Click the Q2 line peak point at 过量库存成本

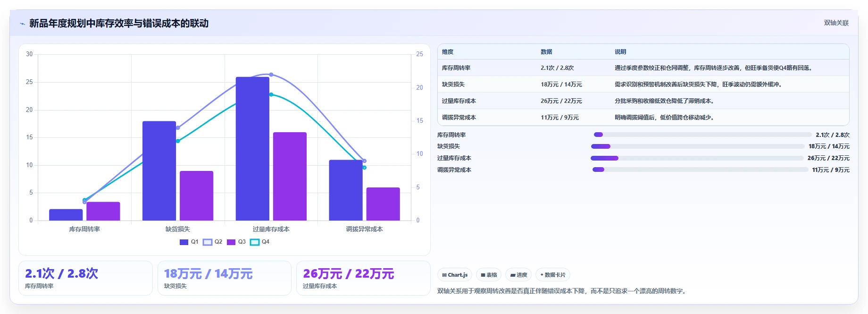[271, 75]
